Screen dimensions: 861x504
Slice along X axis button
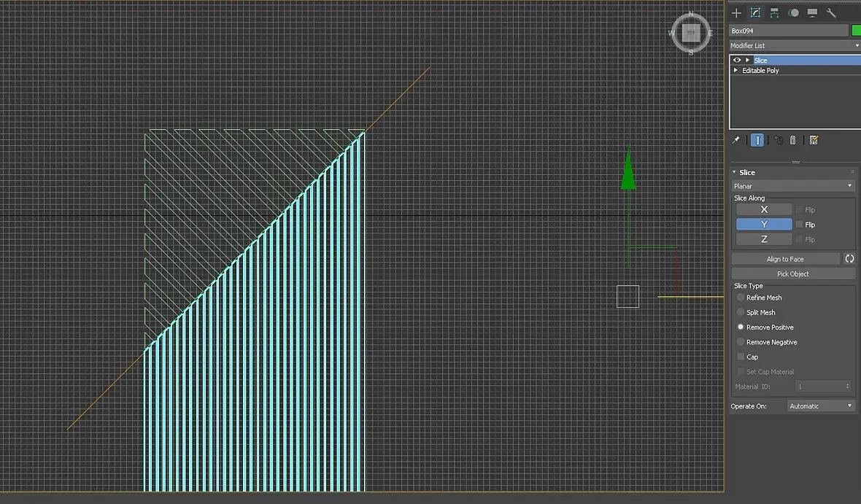764,209
